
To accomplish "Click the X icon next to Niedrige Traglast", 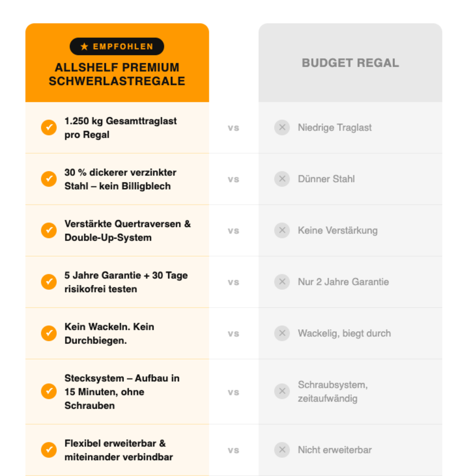I will [x=282, y=127].
